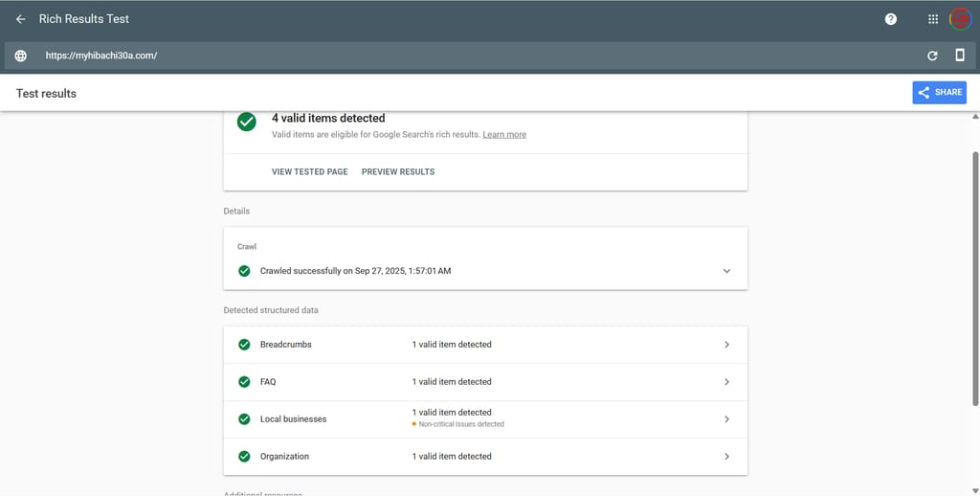The width and height of the screenshot is (980, 496).
Task: Click 'Non-critical issues detected' notice
Action: click(x=461, y=424)
